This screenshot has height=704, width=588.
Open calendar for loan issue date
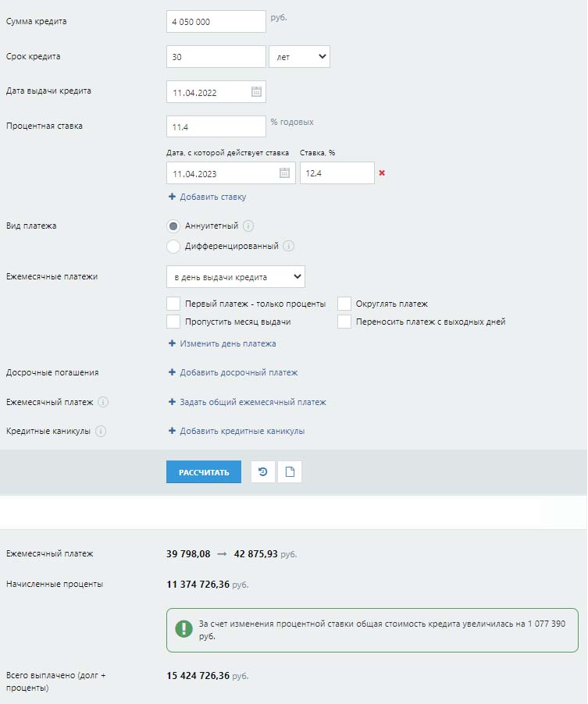point(256,92)
